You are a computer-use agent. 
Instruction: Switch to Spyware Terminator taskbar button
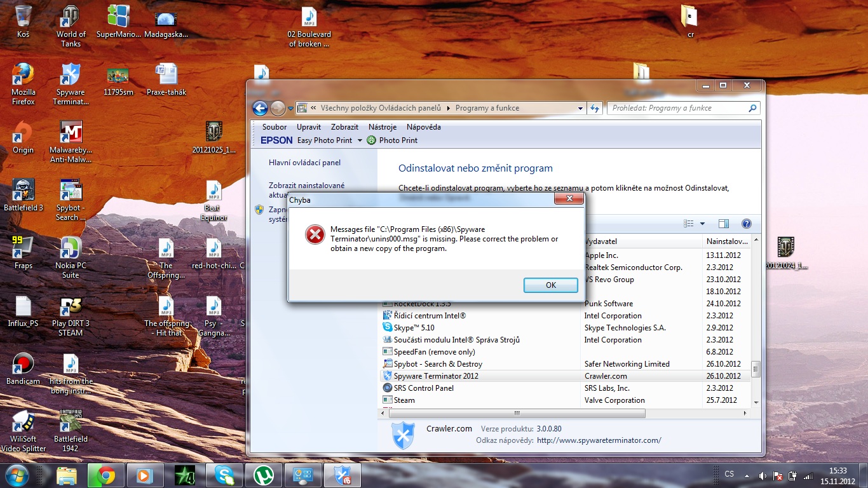pos(342,475)
